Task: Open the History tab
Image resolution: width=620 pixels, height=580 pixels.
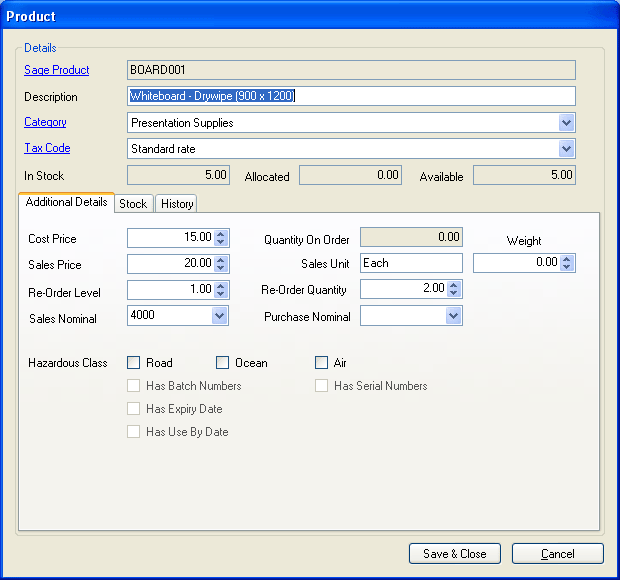Action: (x=177, y=204)
